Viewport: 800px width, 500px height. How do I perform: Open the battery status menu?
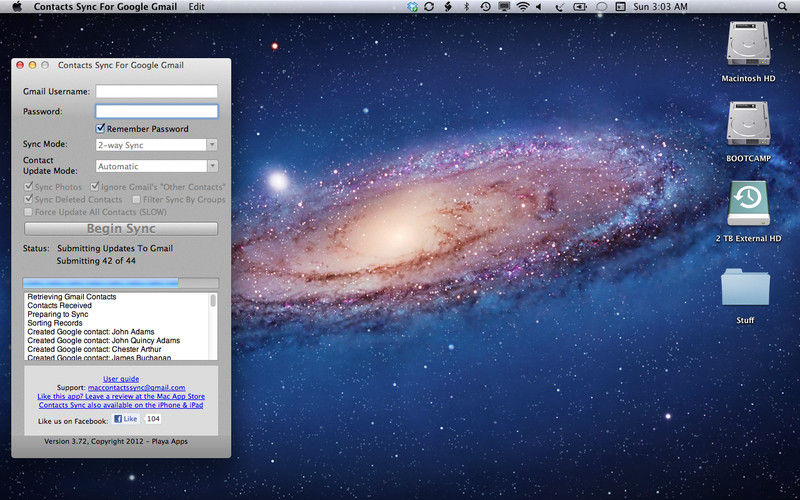580,7
